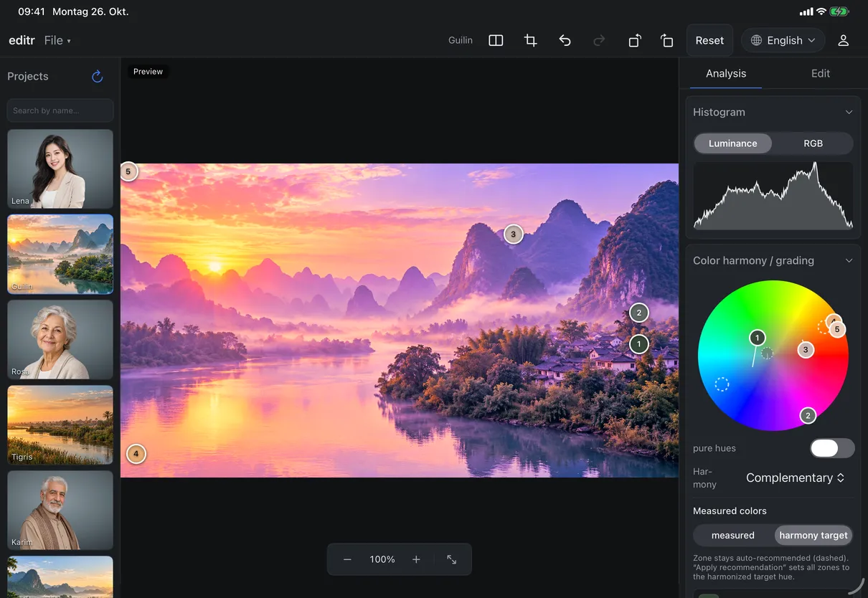
Task: Click the 100% zoom level
Action: click(382, 559)
